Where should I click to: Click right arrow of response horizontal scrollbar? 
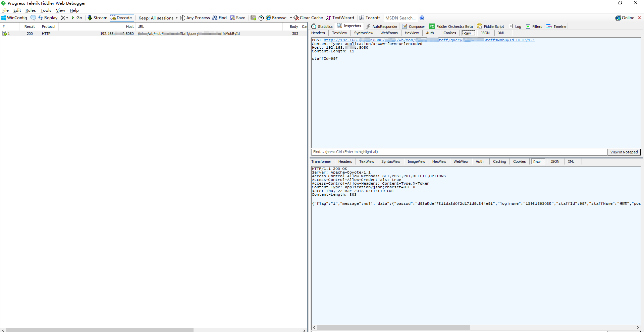[x=638, y=327]
